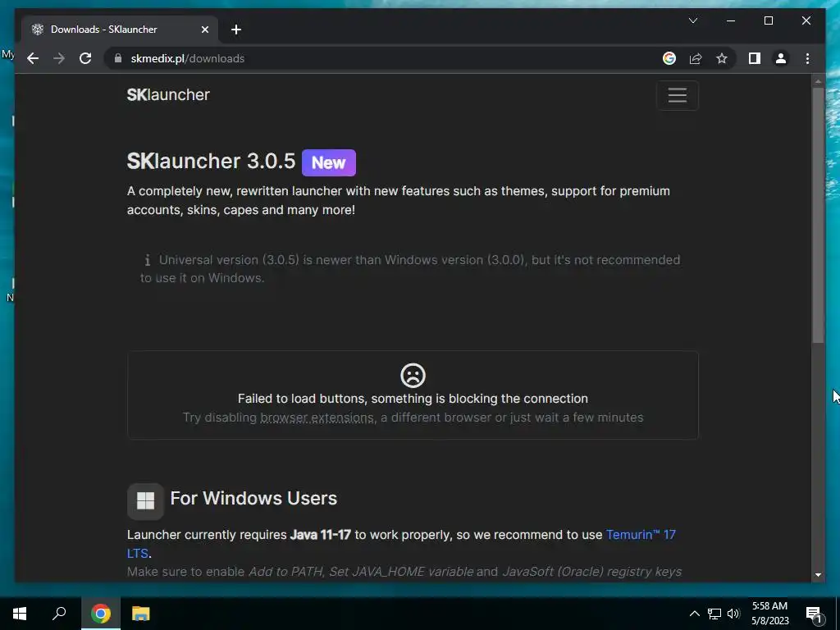840x630 pixels.
Task: Open the clock showing 5:58 AM
Action: click(x=769, y=614)
